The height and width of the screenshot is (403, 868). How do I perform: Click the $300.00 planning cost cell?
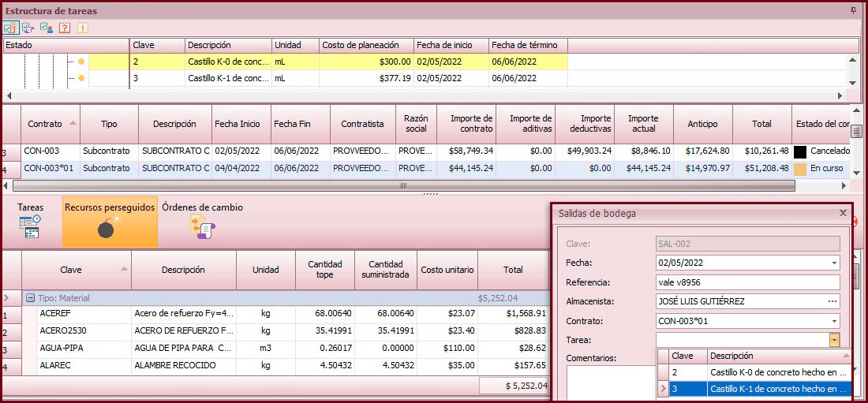point(366,62)
